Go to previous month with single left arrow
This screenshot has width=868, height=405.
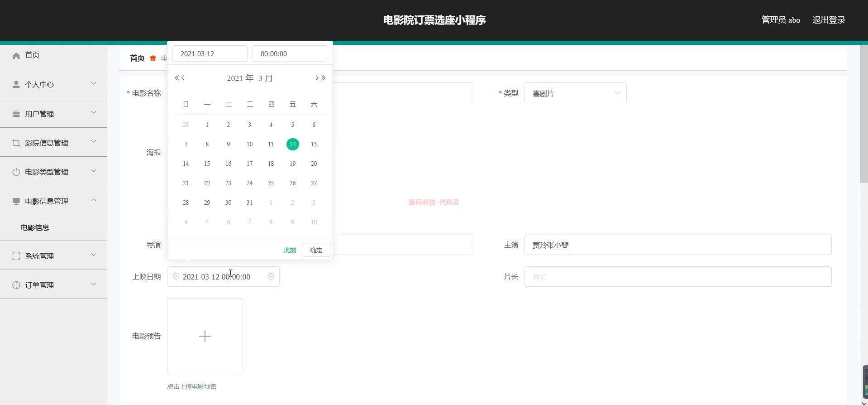(183, 78)
